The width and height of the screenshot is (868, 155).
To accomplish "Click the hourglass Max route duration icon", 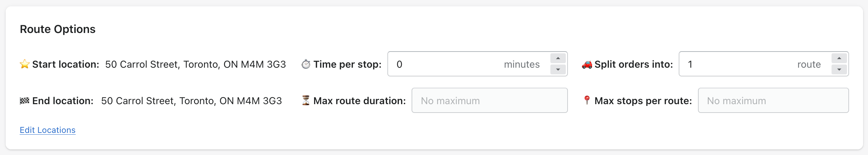I will [306, 101].
